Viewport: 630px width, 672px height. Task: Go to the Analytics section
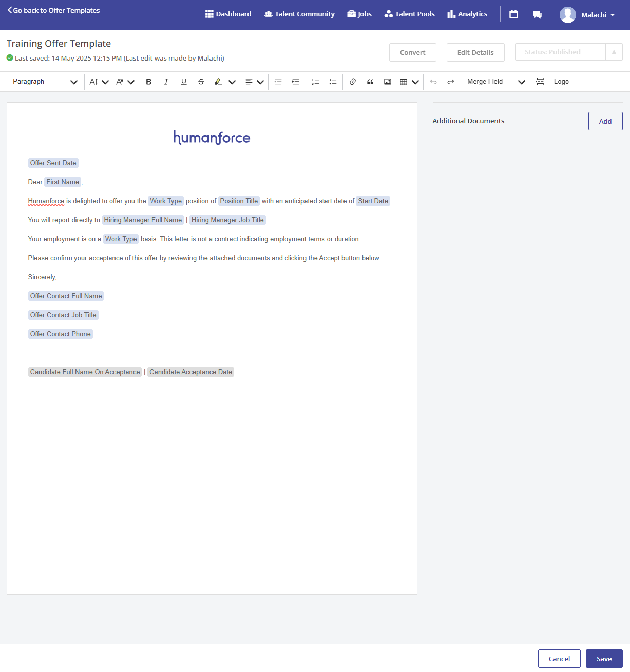point(467,14)
